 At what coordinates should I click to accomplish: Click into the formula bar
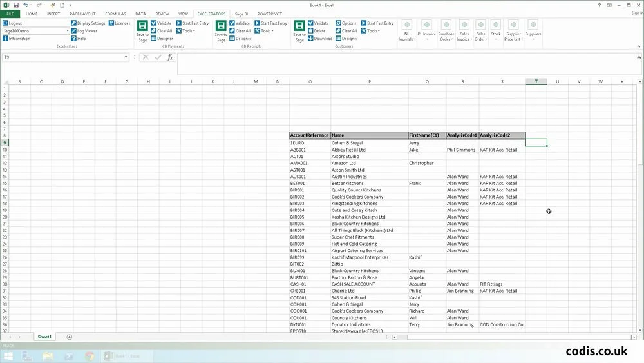[x=406, y=64]
